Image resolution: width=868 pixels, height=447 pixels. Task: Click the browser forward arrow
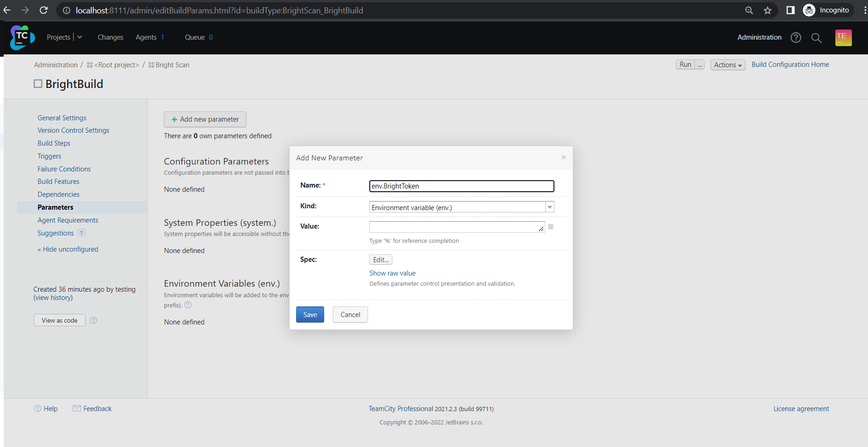25,10
